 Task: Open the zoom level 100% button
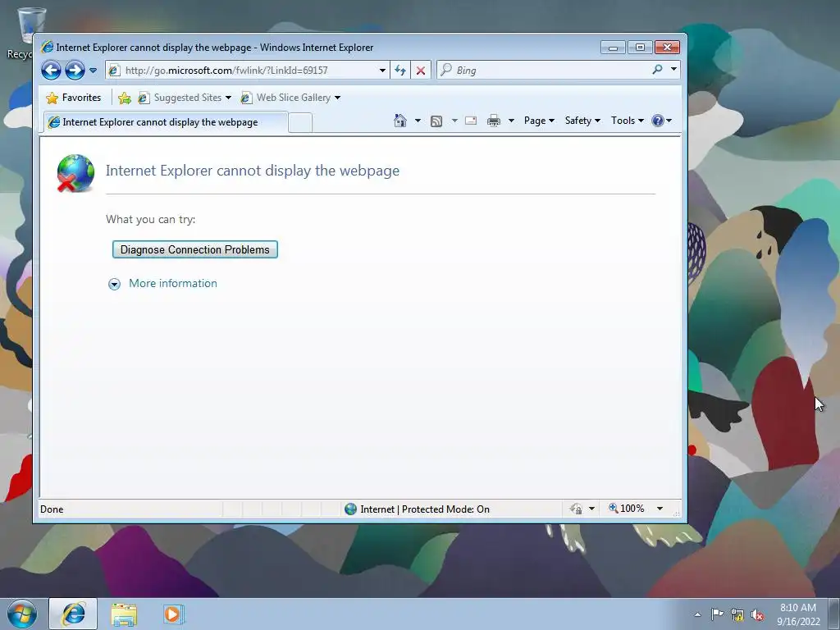coord(626,509)
